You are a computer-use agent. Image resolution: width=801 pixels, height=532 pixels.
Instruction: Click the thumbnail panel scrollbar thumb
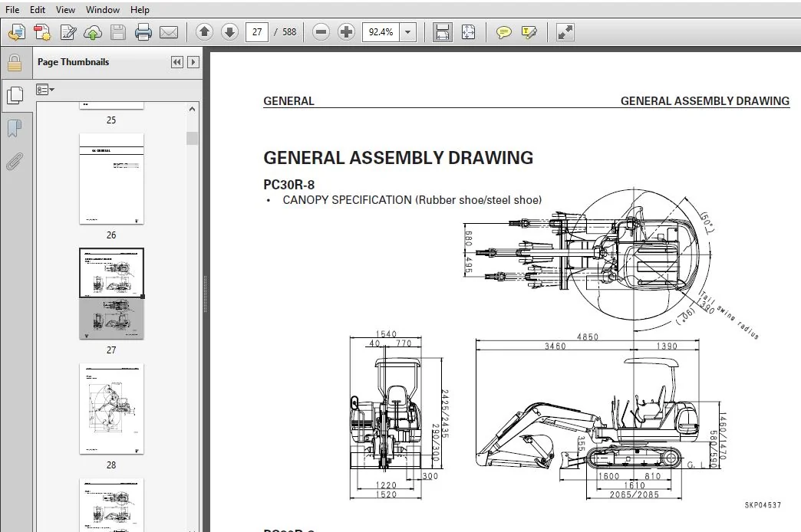click(x=192, y=138)
